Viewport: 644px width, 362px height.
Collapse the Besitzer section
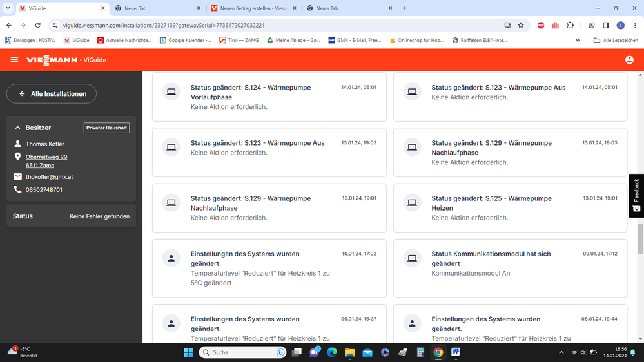pos(18,128)
